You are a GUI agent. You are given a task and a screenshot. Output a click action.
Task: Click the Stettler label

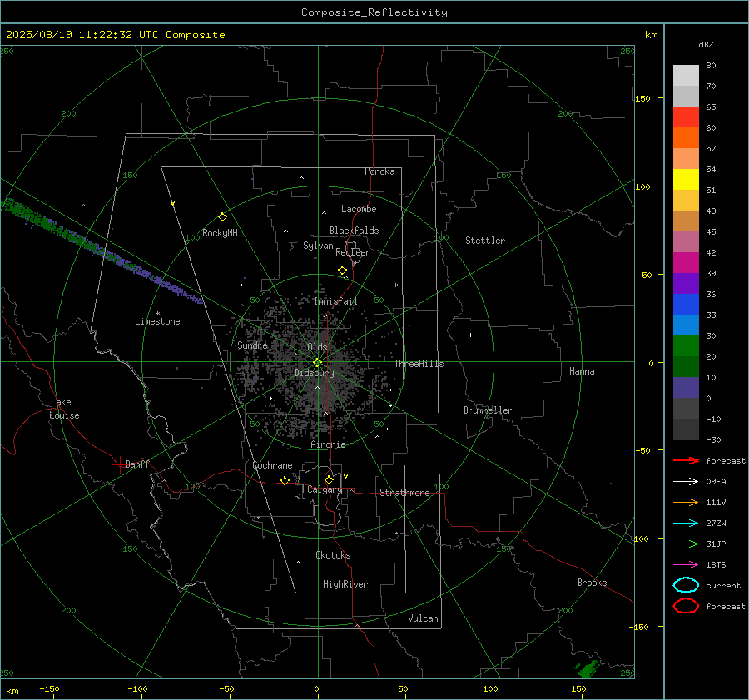[x=485, y=241]
